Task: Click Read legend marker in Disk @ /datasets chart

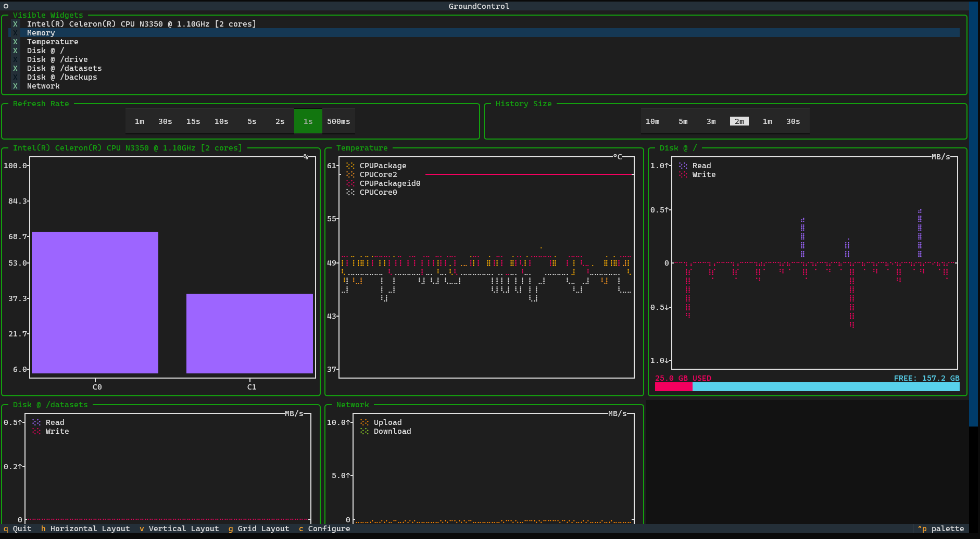Action: 36,422
